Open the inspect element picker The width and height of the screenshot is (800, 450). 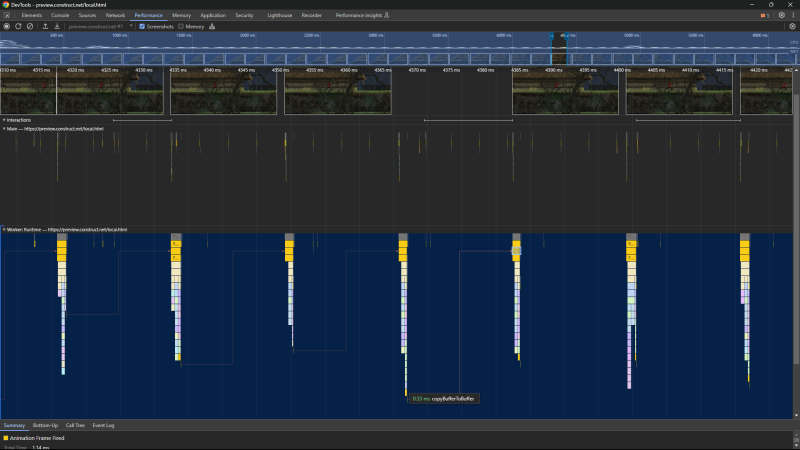(x=6, y=16)
